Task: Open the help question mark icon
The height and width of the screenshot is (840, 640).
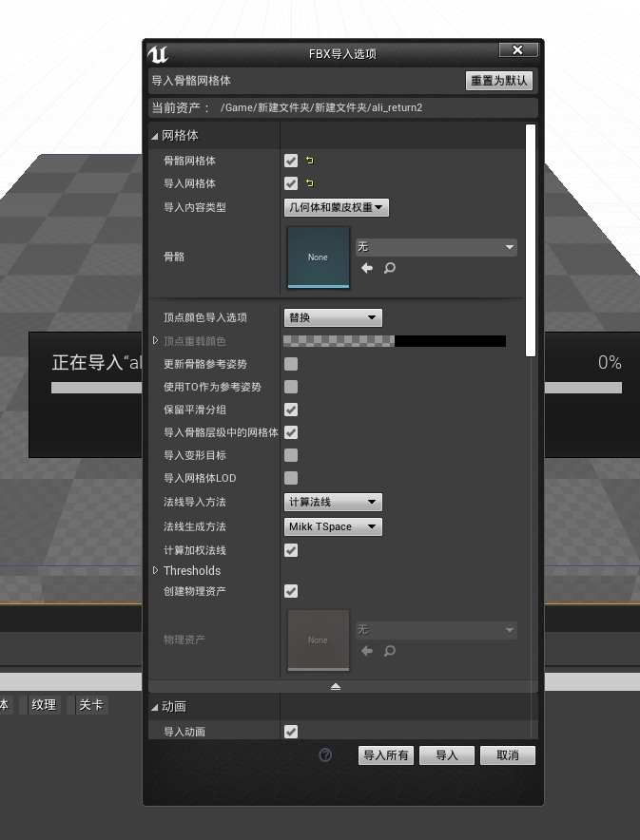Action: pos(325,755)
